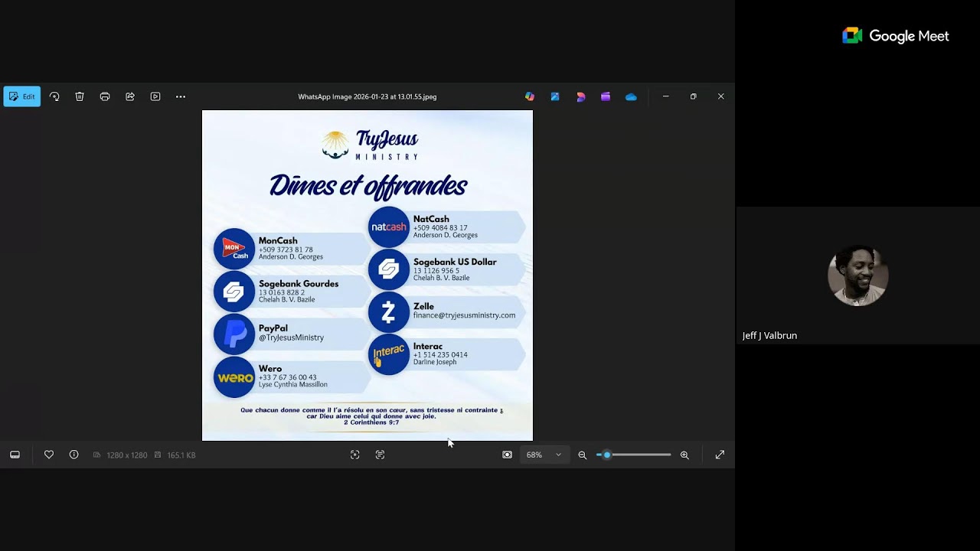The width and height of the screenshot is (980, 551).
Task: Click the 2 Corinthiens 9:7 reference
Action: point(371,422)
